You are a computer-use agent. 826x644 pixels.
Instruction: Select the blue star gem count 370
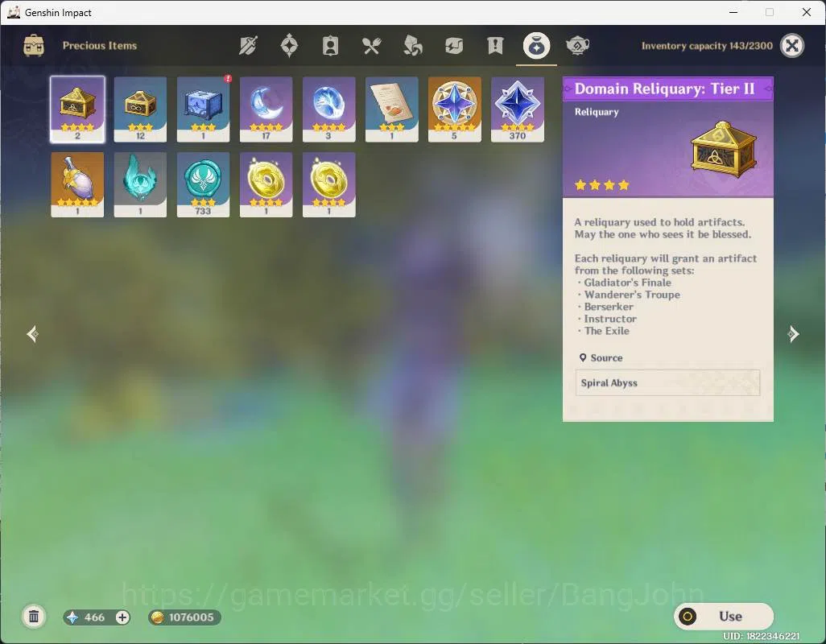pos(518,109)
